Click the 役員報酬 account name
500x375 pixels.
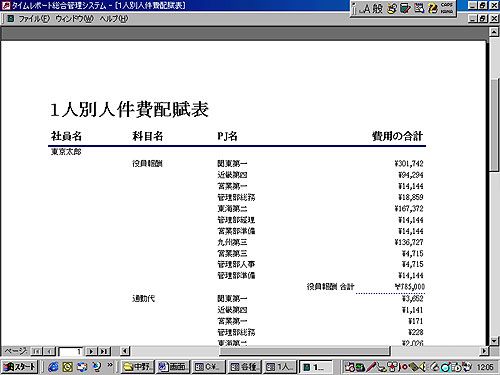[147, 164]
